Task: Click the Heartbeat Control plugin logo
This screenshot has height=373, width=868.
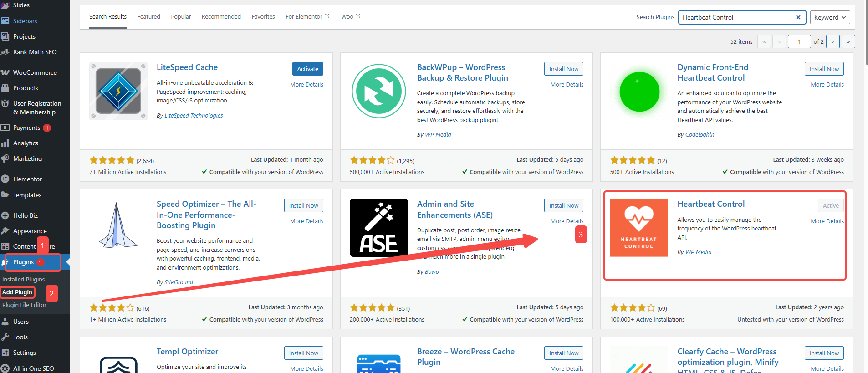Action: coord(638,228)
